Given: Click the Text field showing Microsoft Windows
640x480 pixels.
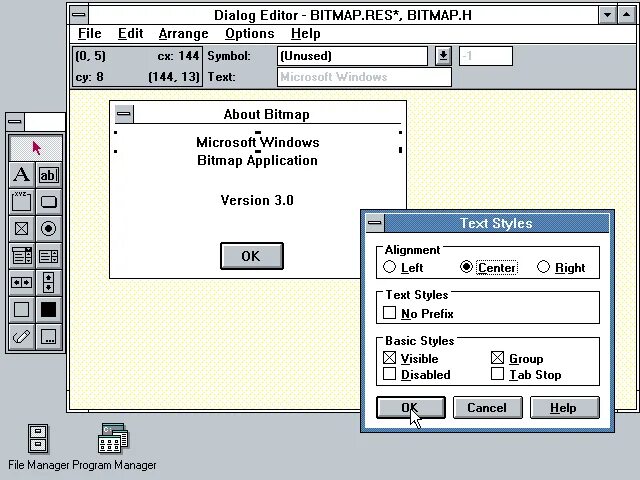Looking at the screenshot, I should 364,77.
